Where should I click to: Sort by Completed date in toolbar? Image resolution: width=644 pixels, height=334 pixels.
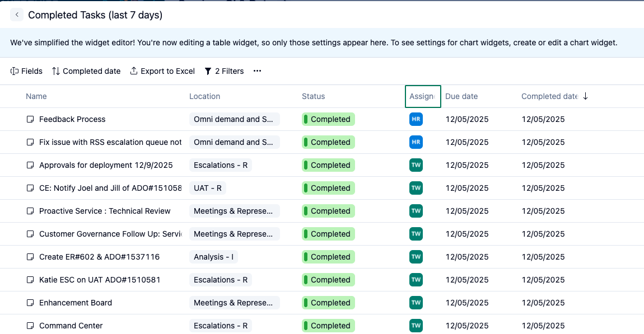point(86,71)
